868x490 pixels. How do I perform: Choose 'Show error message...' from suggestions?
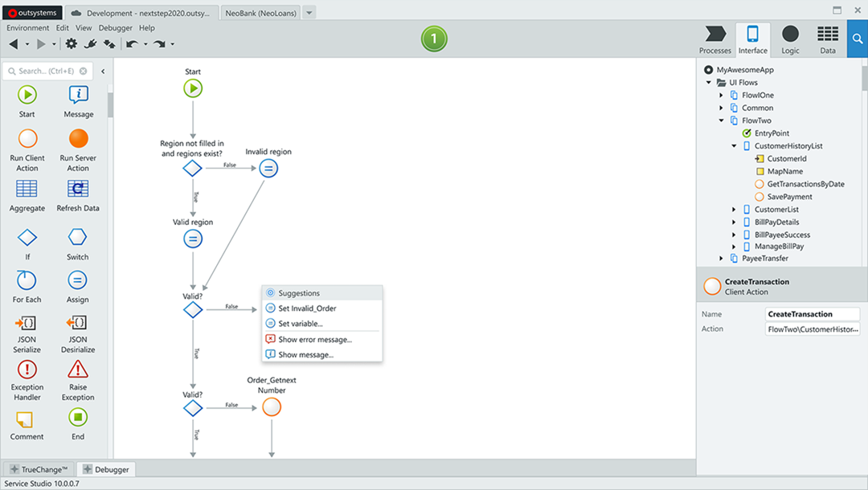tap(314, 340)
